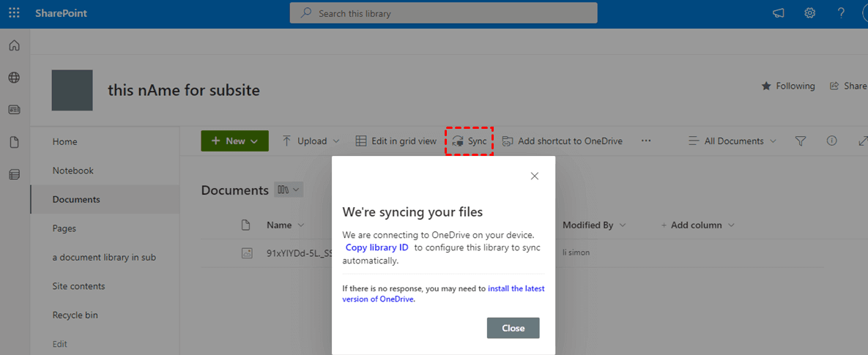Open the filter funnel icon
The height and width of the screenshot is (355, 868).
click(800, 141)
